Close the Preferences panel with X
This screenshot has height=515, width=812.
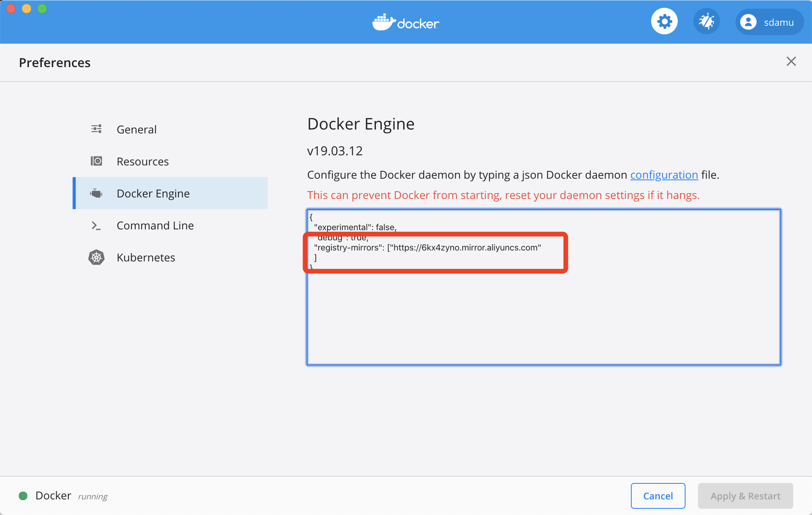click(x=791, y=61)
